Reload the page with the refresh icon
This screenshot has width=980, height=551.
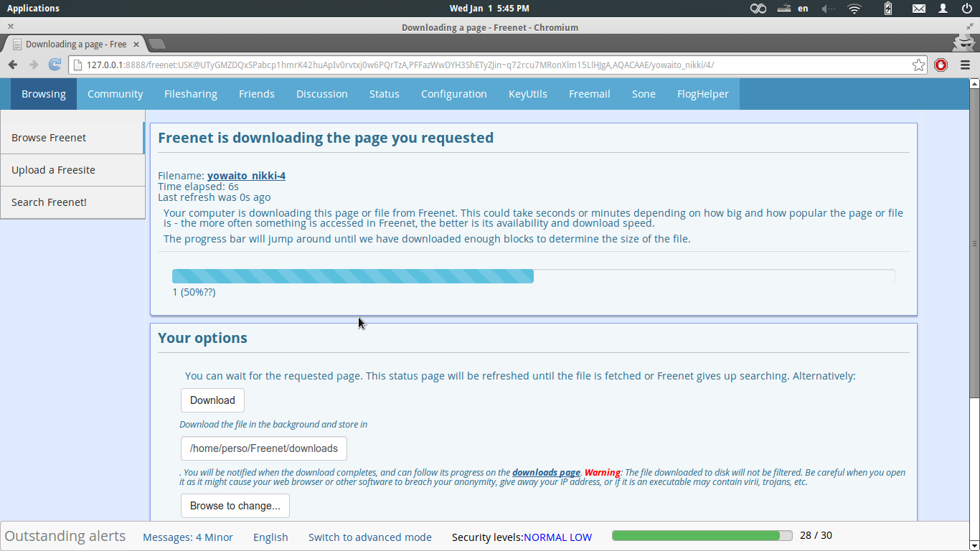click(55, 65)
